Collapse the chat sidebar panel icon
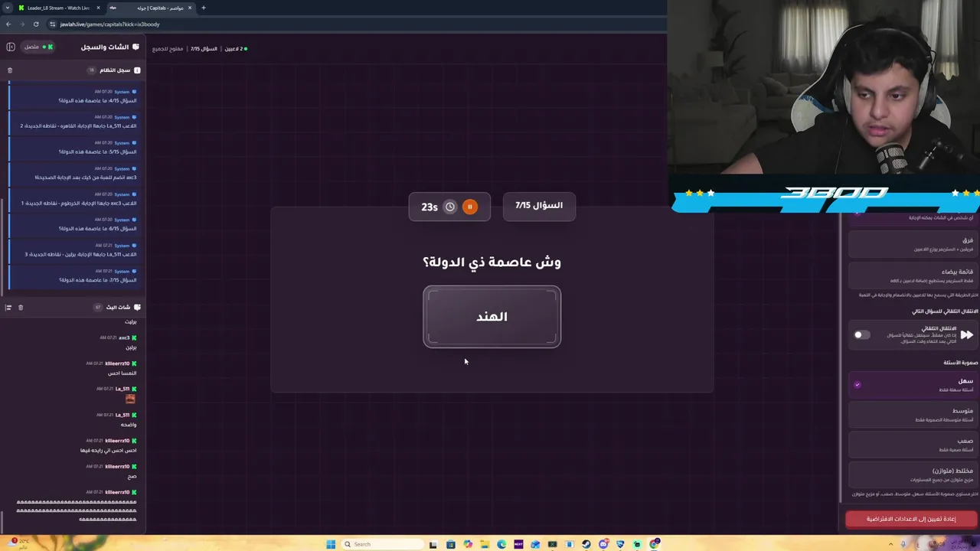 point(11,47)
